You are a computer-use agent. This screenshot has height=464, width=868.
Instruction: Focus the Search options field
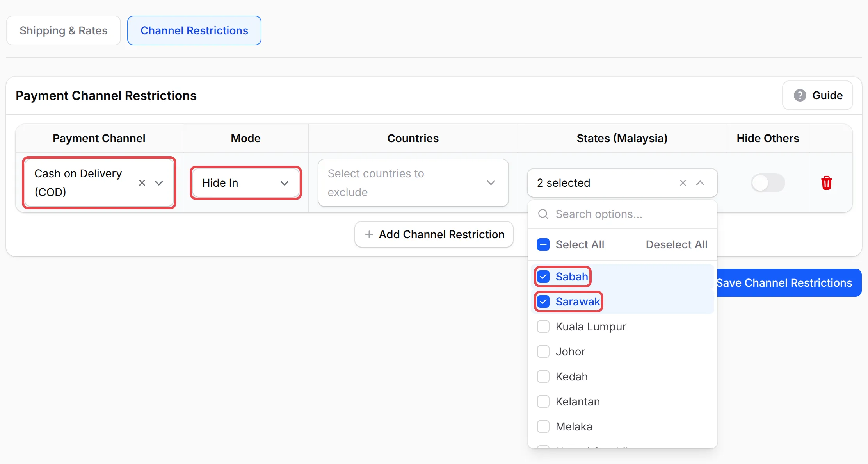(622, 214)
